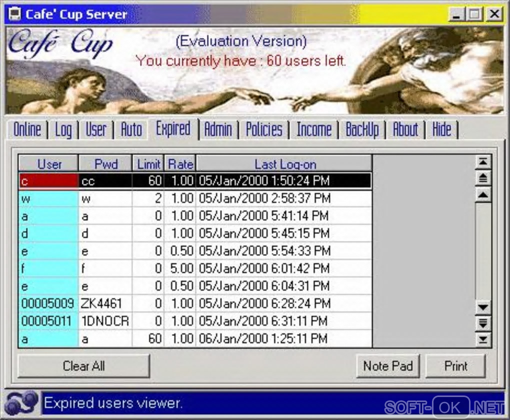Image resolution: width=510 pixels, height=420 pixels.
Task: Click limit value 2 in row w
Action: [148, 198]
